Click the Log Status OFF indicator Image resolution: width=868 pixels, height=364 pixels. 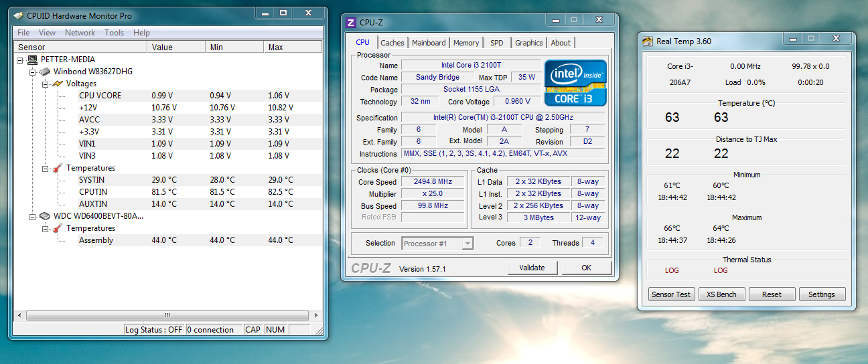(x=154, y=330)
